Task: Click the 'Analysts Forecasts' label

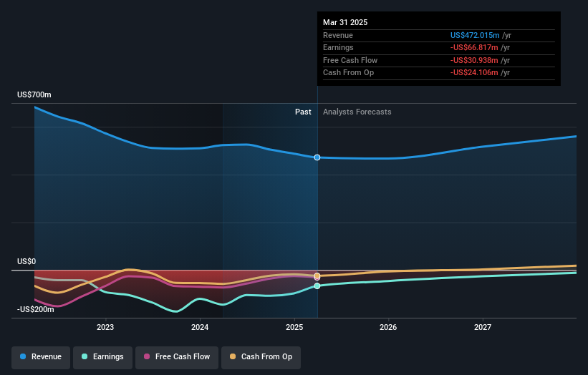Action: (x=357, y=112)
